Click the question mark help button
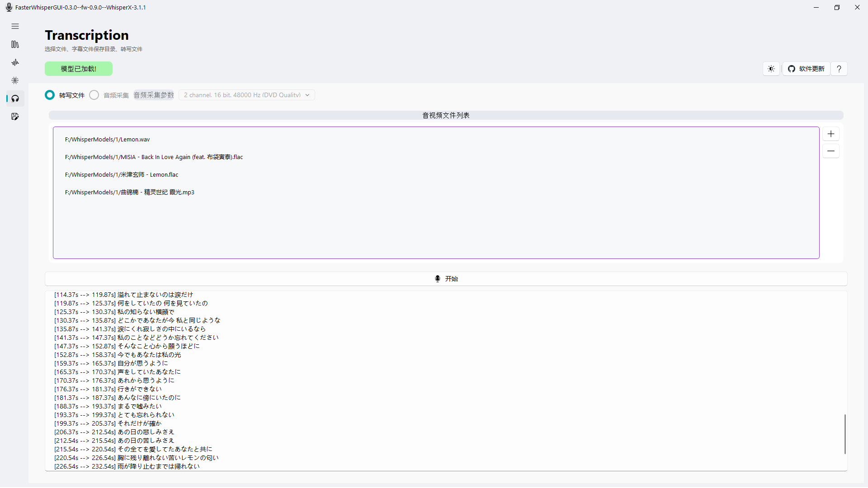 coord(839,69)
